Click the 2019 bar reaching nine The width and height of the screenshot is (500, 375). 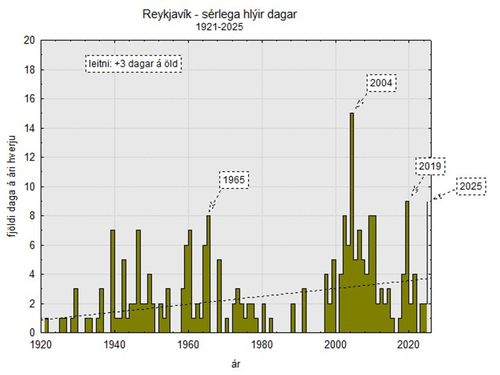(407, 267)
